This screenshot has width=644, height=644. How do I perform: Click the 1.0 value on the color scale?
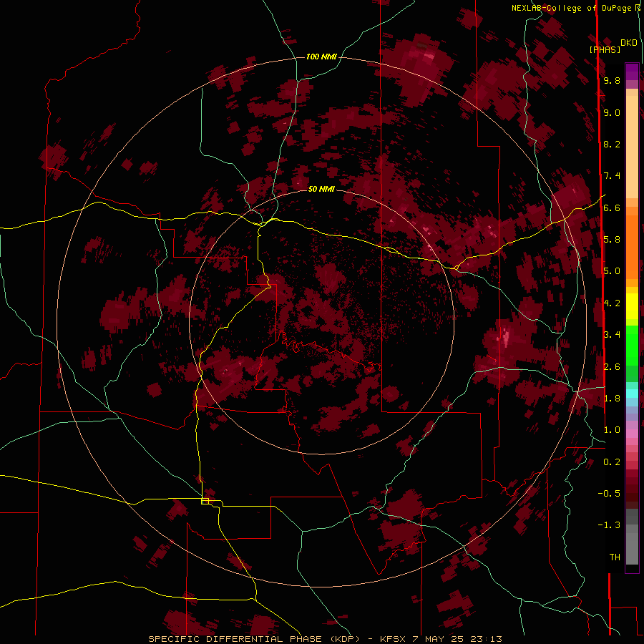tap(612, 430)
